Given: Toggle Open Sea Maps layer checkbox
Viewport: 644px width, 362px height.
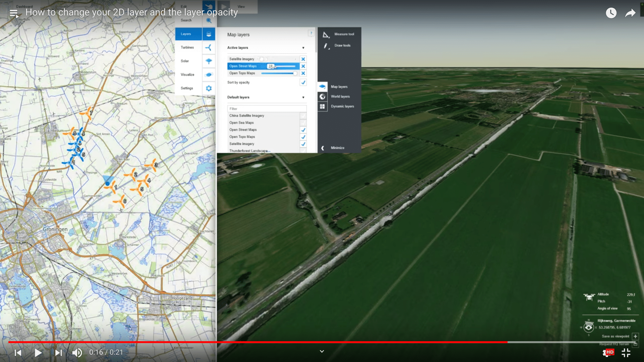Looking at the screenshot, I should point(303,123).
